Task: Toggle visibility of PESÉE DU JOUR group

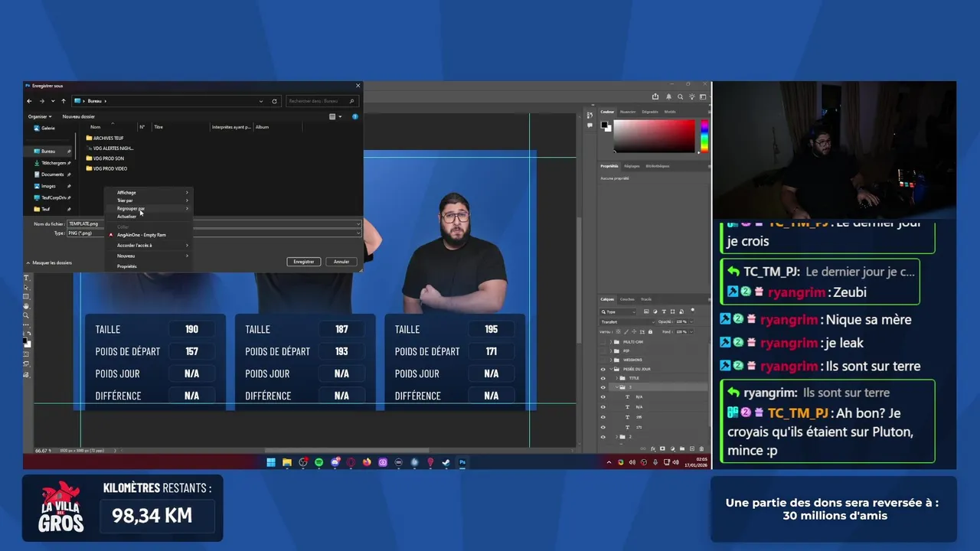Action: (603, 369)
